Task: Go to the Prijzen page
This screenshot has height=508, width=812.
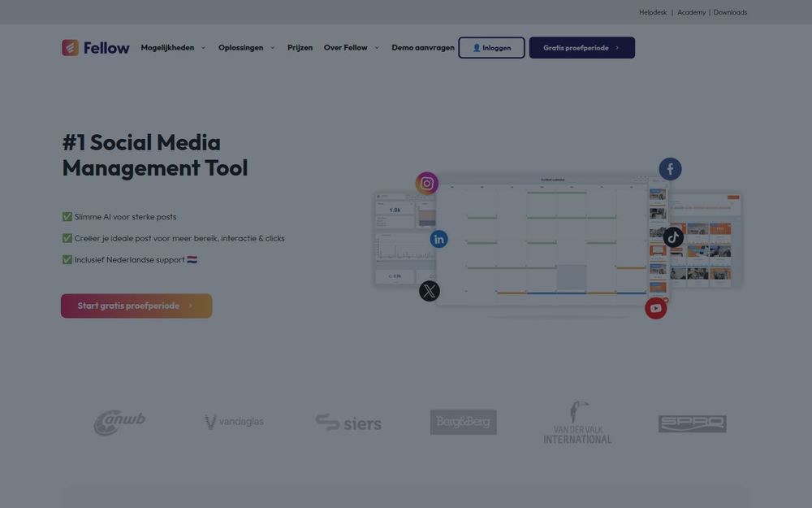Action: tap(300, 48)
